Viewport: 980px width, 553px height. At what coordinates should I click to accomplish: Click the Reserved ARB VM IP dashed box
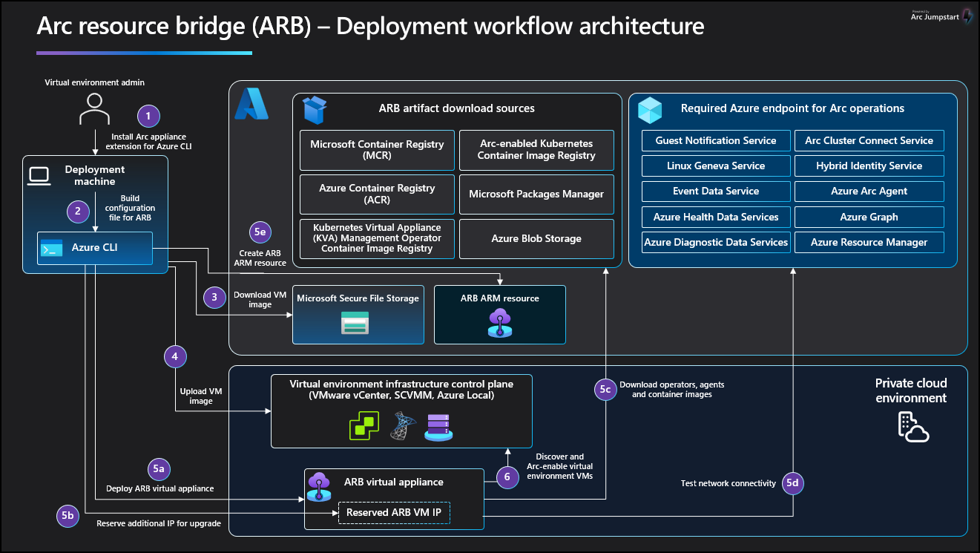tap(394, 512)
